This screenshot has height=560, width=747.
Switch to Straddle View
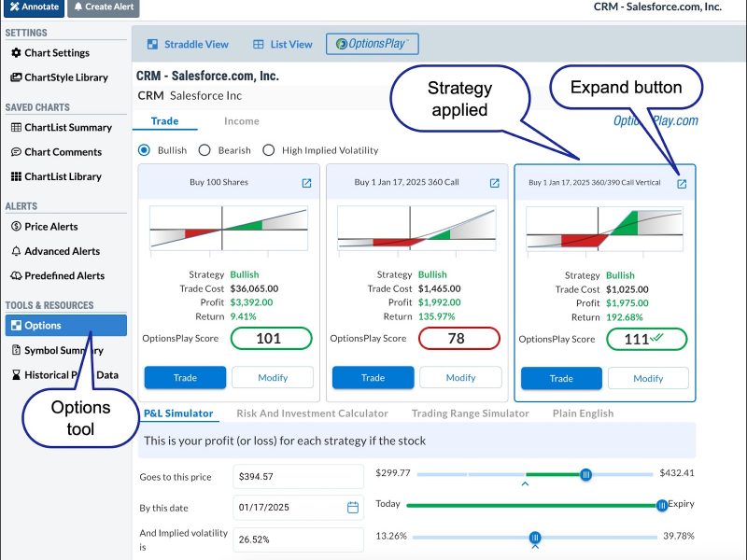pyautogui.click(x=188, y=44)
